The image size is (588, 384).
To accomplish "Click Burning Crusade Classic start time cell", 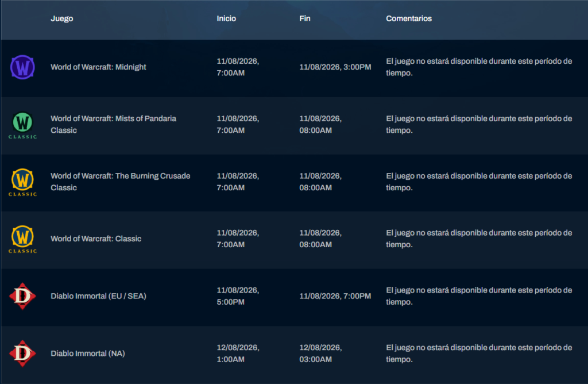I will pos(238,182).
